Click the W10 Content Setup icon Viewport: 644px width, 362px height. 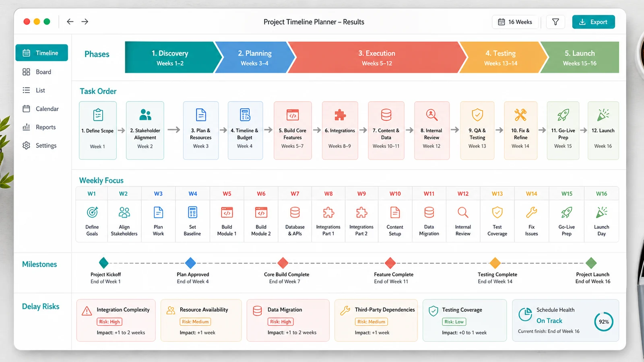[x=395, y=212]
